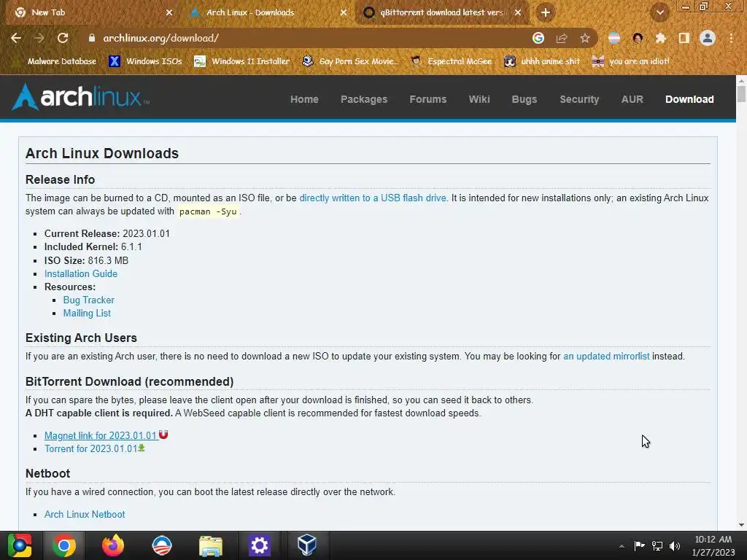Open the Espectral McGee bookmark
The image size is (747, 560).
pyautogui.click(x=451, y=61)
